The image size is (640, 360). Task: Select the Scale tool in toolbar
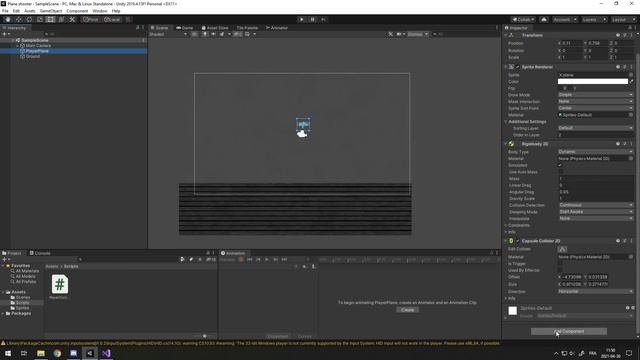40,20
